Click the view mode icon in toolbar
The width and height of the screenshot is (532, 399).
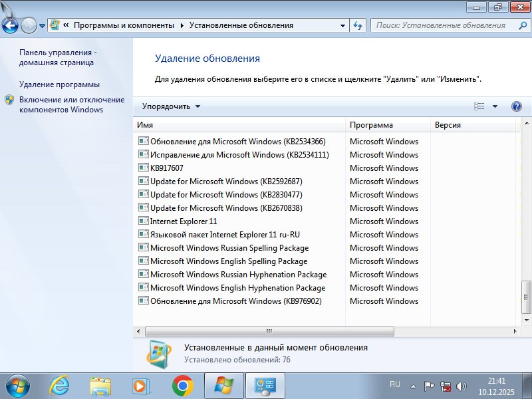pos(479,106)
